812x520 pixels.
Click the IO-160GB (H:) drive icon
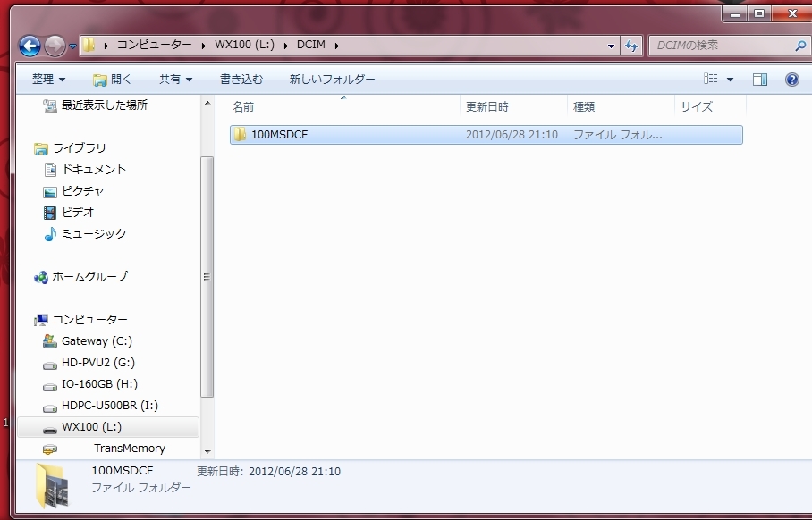click(50, 387)
